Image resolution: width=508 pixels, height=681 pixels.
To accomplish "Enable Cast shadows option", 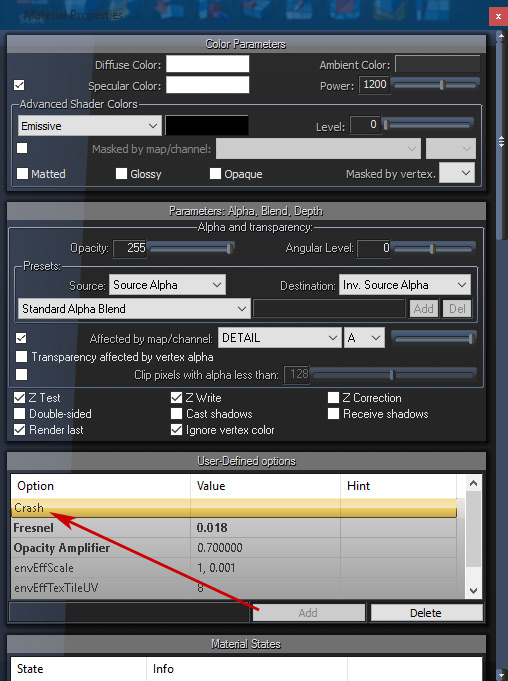I will [176, 413].
